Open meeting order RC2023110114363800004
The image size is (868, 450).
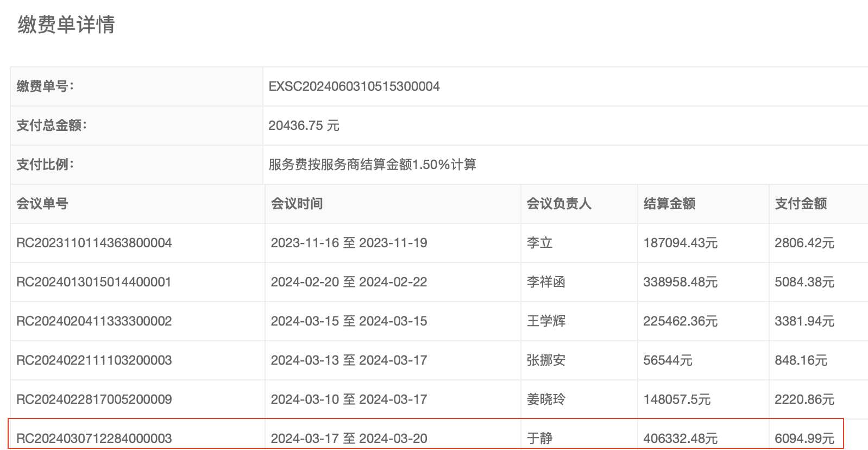pos(94,243)
